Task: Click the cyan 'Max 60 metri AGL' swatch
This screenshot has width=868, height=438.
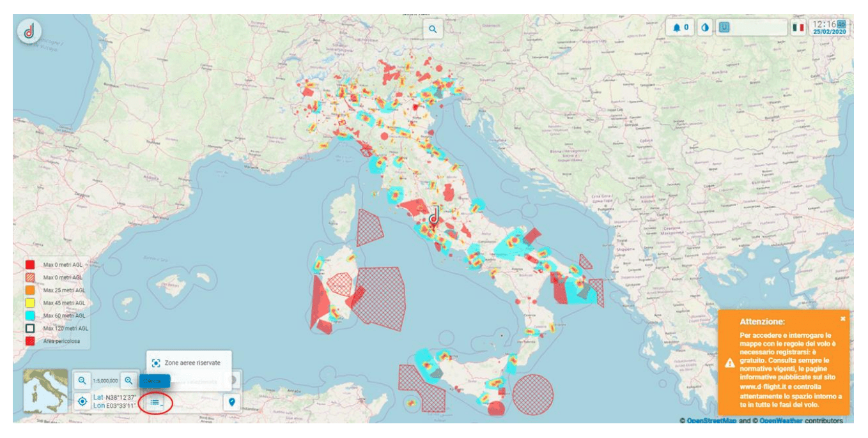Action: click(x=30, y=316)
